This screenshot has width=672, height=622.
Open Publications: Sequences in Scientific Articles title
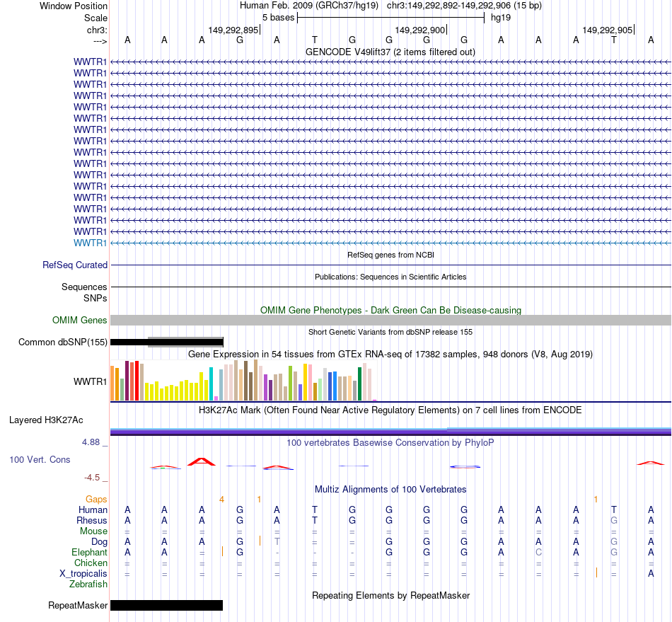pos(390,277)
